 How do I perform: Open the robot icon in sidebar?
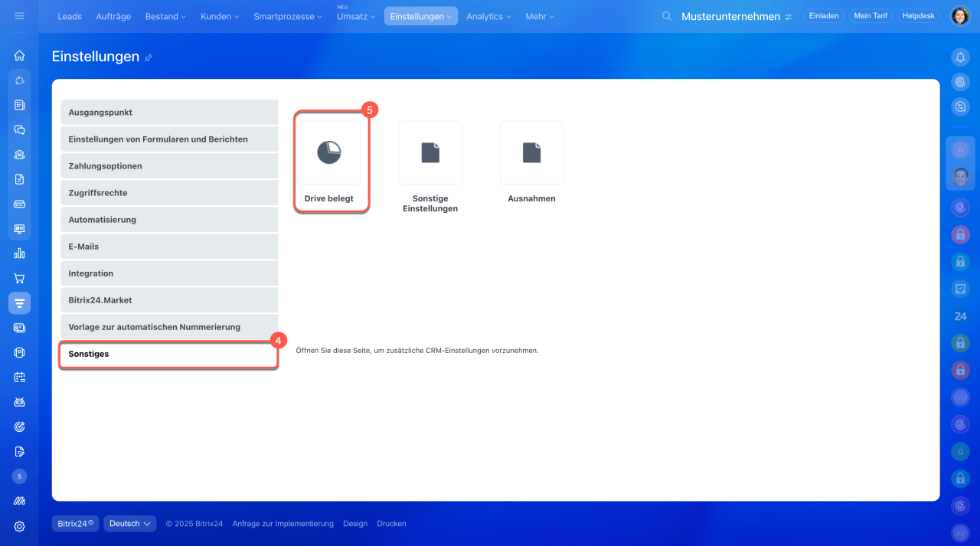tap(19, 402)
